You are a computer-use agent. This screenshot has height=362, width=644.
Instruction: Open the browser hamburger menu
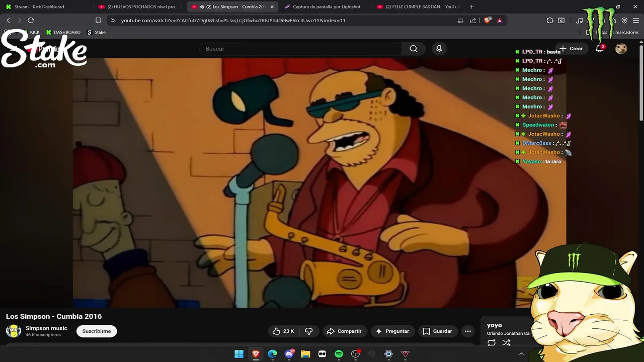(635, 20)
